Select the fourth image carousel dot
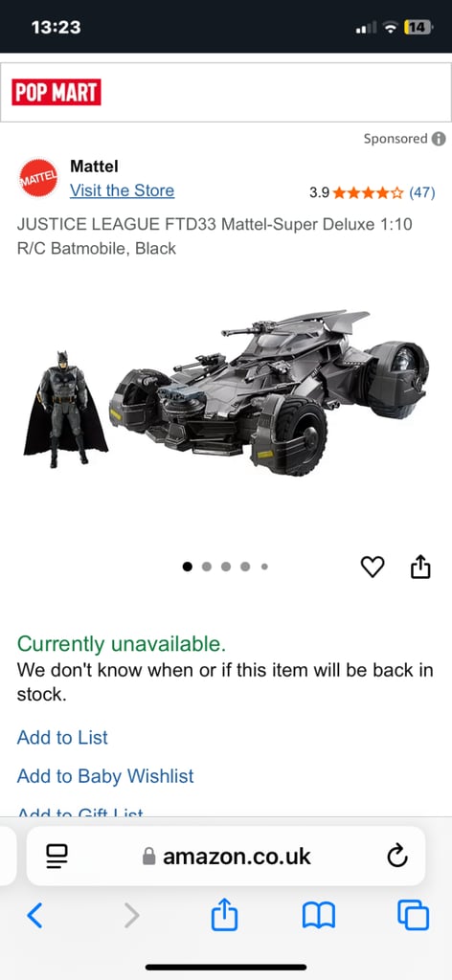 point(246,567)
